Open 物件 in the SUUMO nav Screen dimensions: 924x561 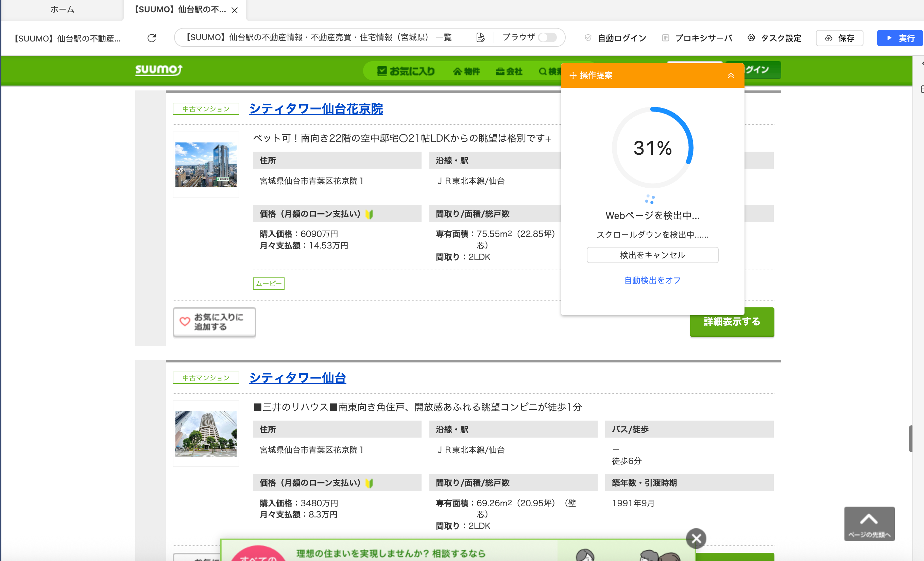tap(466, 71)
